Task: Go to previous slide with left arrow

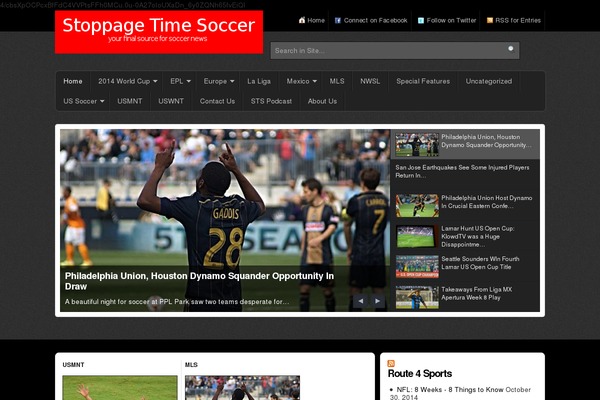Action: click(x=361, y=301)
